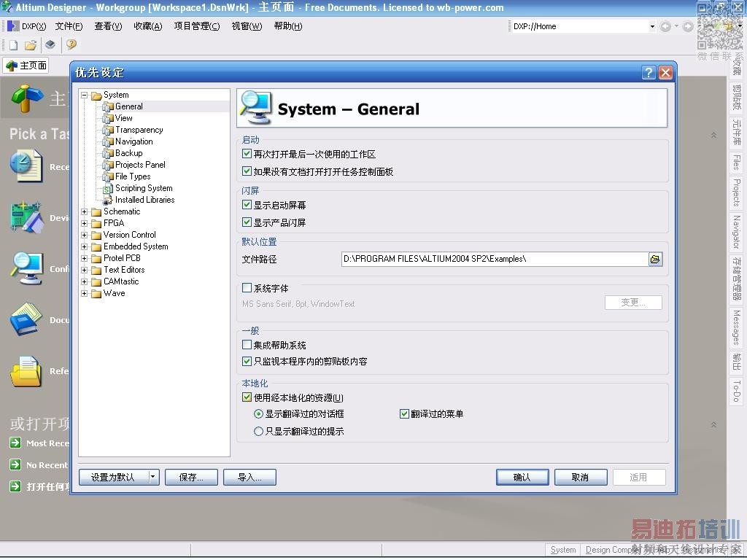This screenshot has height=560, width=747.
Task: Click the Help question mark toolbar icon
Action: [x=71, y=44]
